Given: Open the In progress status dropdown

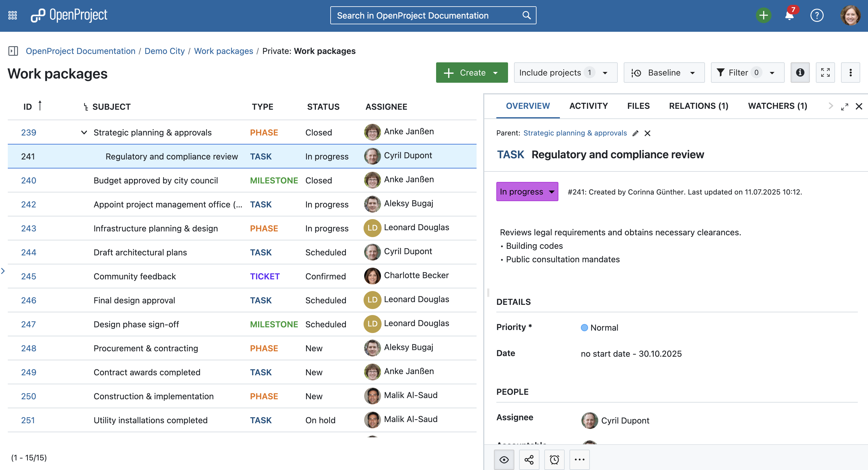Looking at the screenshot, I should click(x=527, y=192).
